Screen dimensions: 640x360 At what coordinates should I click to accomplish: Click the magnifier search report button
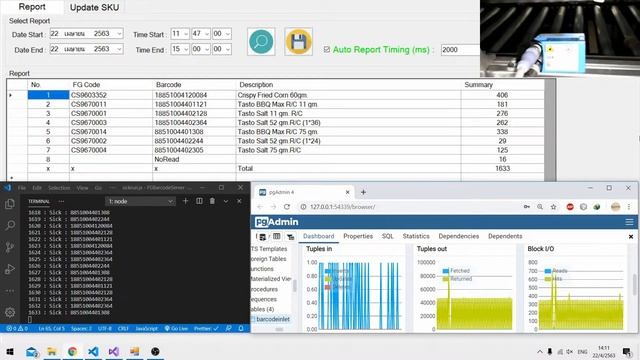(261, 41)
